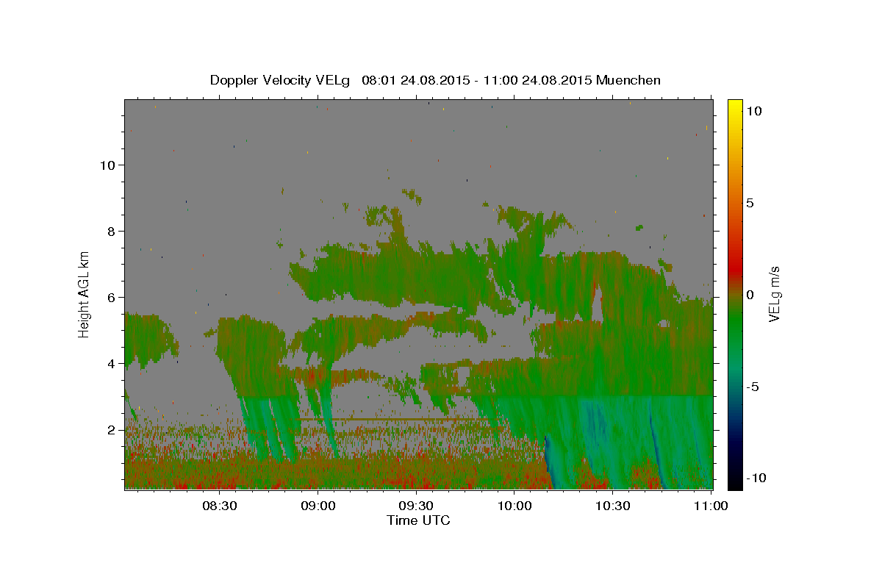This screenshot has height=588, width=882.
Task: Click the 'VELg m/s' colorbar label
Action: click(774, 294)
